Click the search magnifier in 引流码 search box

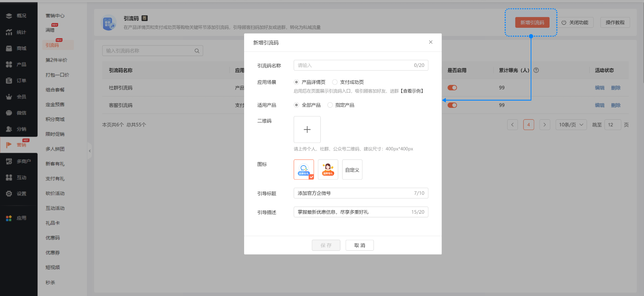tap(197, 51)
